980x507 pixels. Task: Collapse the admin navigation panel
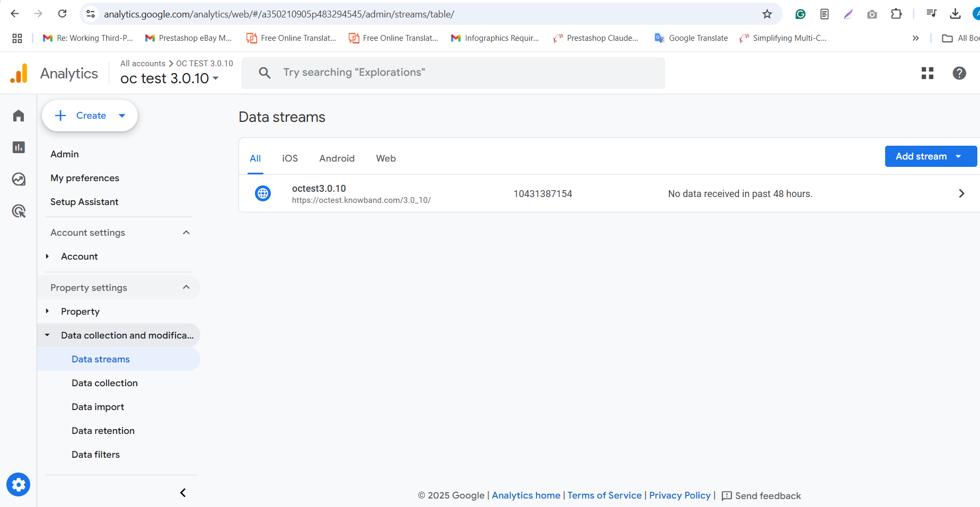pos(183,493)
